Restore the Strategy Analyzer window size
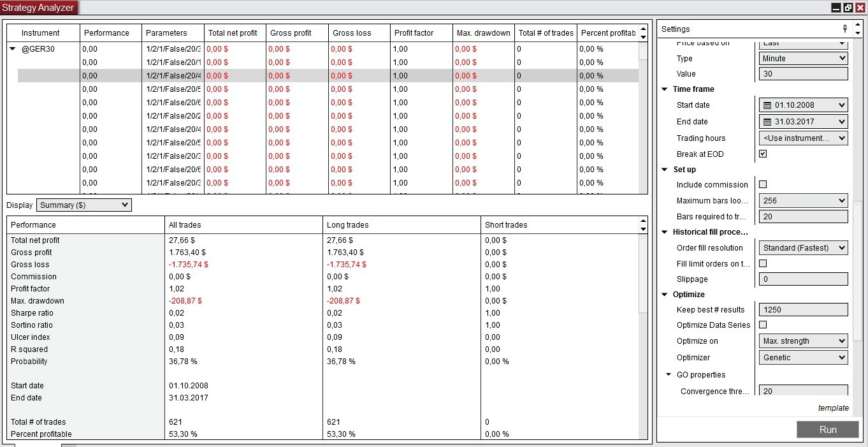868x447 pixels. [848, 8]
